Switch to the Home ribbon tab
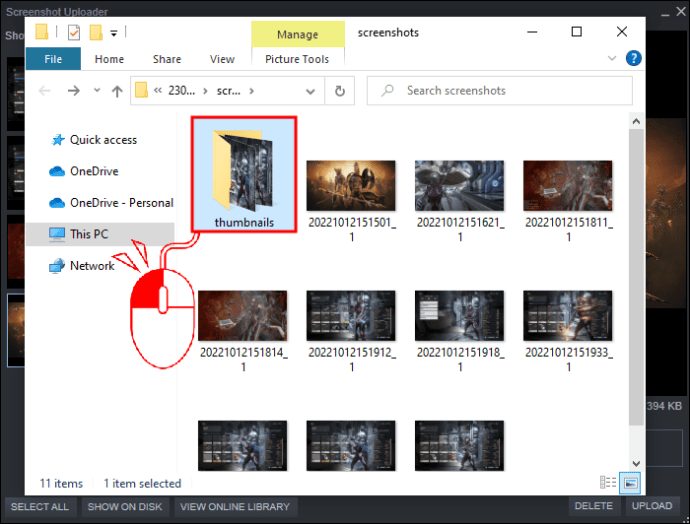 [x=109, y=59]
